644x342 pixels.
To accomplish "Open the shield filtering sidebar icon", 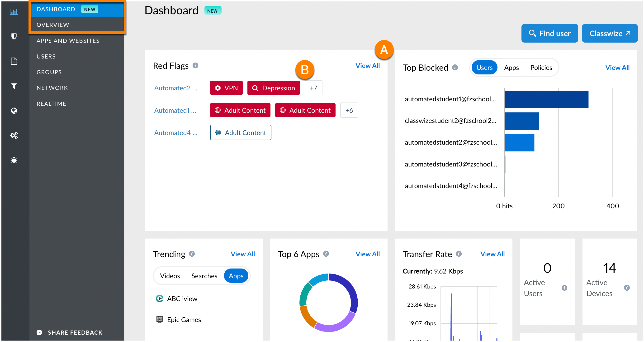I will pyautogui.click(x=14, y=37).
